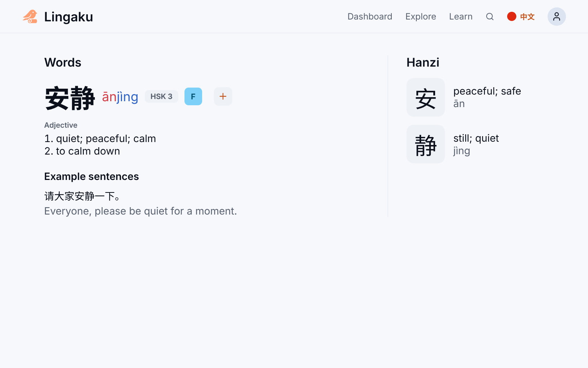Click the ānjìng pinyin reading
Screen dimensions: 588x368
[120, 97]
